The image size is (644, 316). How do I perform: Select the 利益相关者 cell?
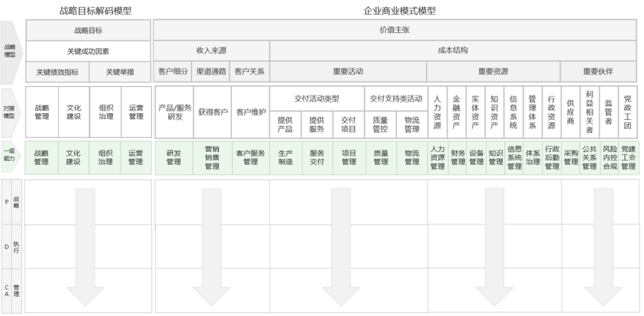click(x=589, y=112)
